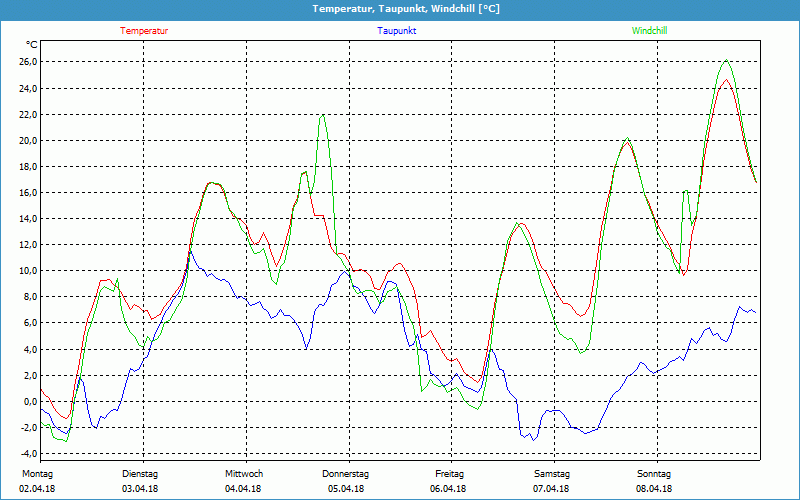
Task: Click the 8,0 y-axis value
Action: [30, 296]
